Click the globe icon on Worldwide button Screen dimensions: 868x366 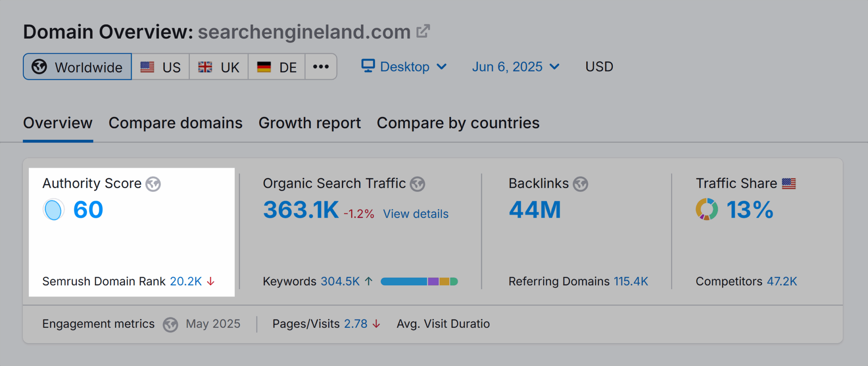coord(39,67)
